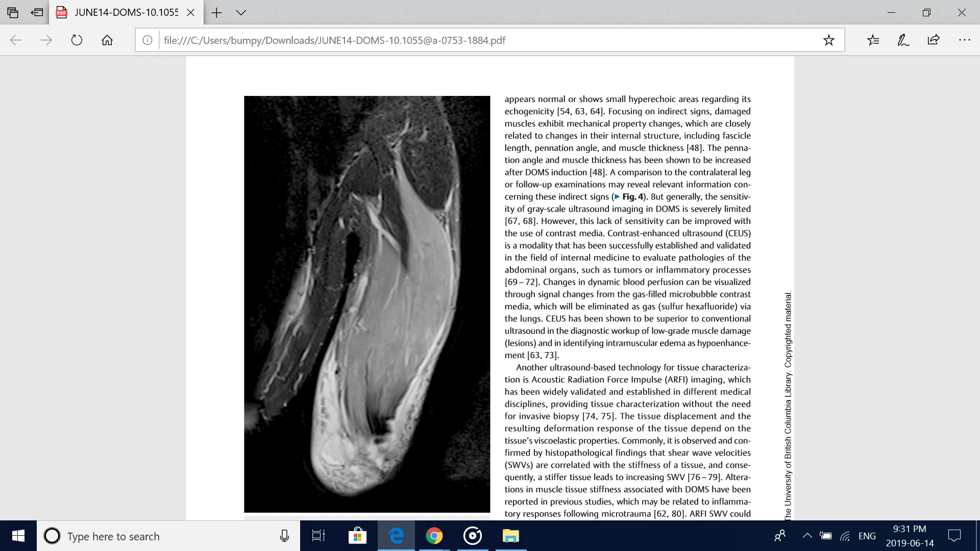Go to the home page
The image size is (980, 551).
[107, 40]
